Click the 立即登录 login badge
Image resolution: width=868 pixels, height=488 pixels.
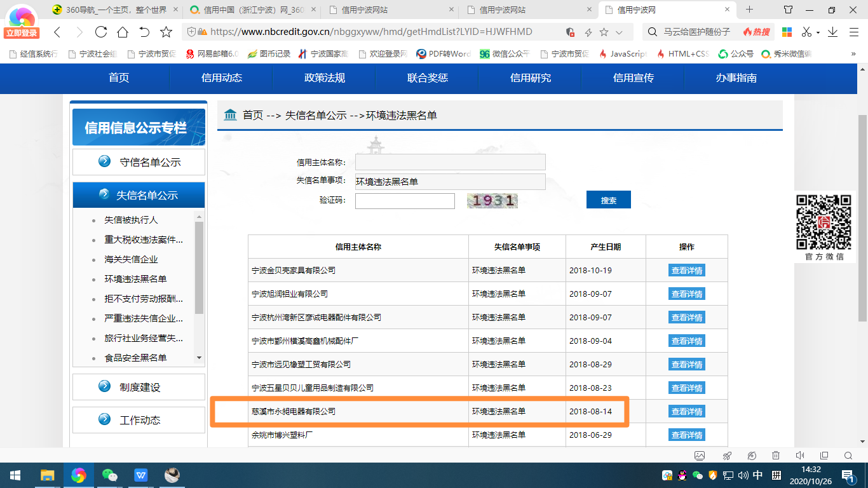[x=22, y=33]
